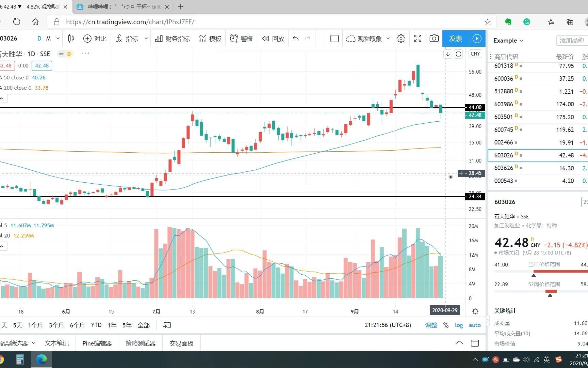Click the pane move down arrow
This screenshot has height=368, width=588.
pos(448,54)
